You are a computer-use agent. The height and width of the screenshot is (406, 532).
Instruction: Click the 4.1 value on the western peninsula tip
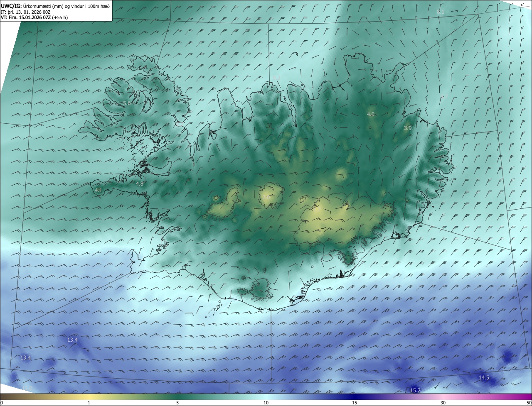(x=99, y=190)
